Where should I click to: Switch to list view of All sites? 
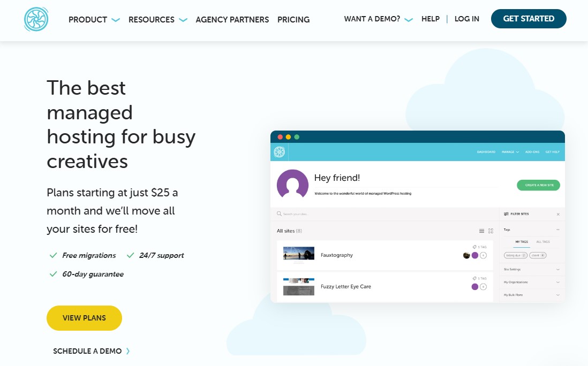pyautogui.click(x=481, y=231)
